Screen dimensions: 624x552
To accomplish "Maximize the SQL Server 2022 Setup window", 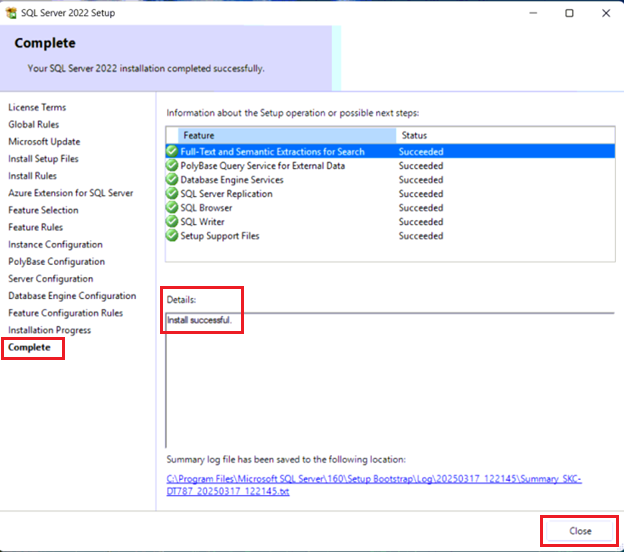I will 569,13.
